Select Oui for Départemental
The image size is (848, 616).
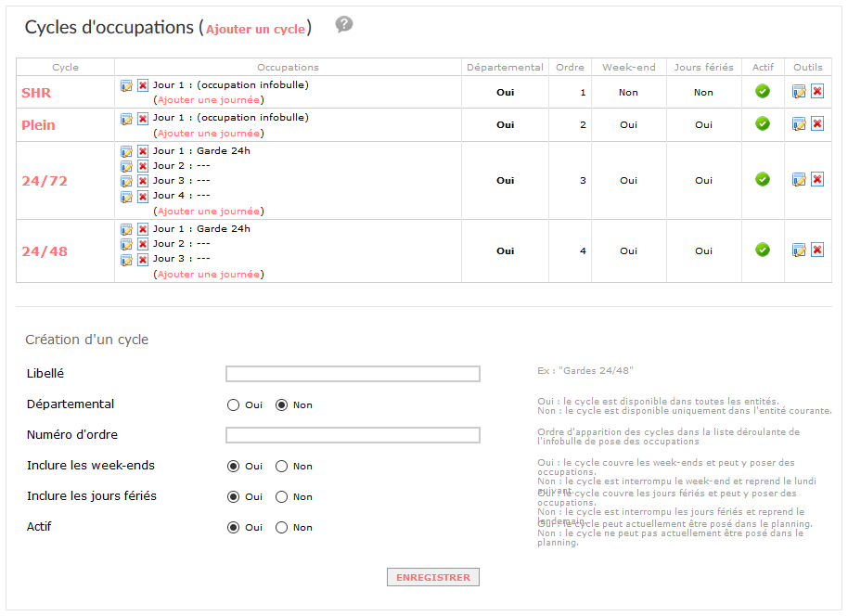click(233, 405)
